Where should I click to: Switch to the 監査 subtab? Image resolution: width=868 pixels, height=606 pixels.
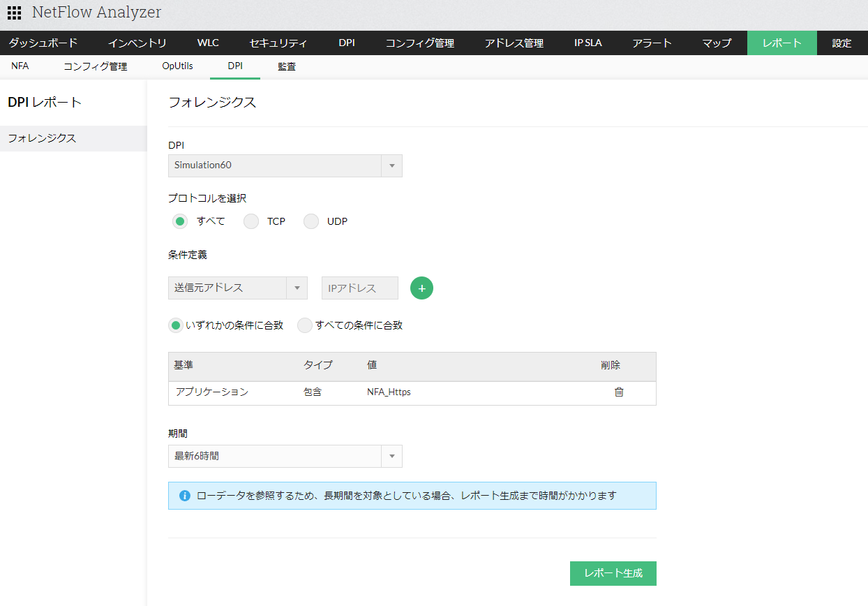tap(287, 66)
